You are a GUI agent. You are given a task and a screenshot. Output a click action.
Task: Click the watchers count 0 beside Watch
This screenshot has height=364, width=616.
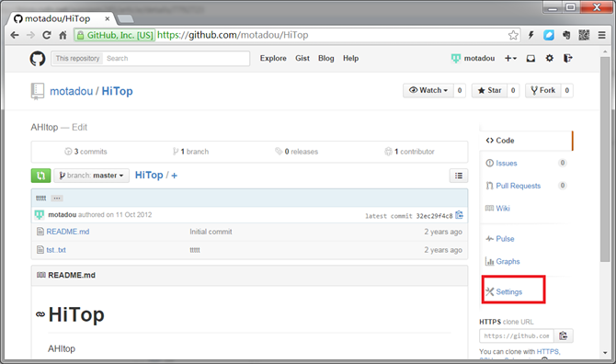tap(460, 90)
